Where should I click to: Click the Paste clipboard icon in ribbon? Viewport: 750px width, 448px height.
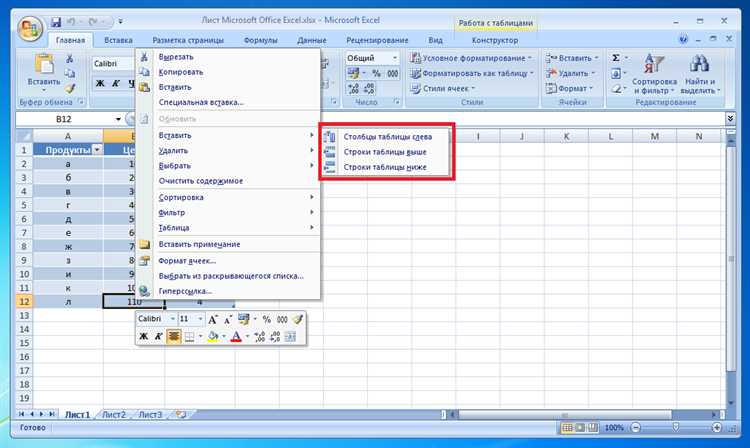coord(44,66)
